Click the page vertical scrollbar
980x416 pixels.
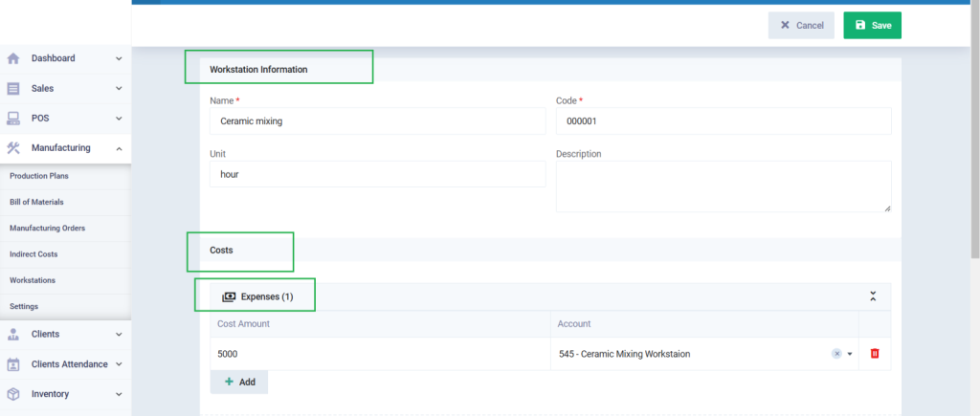tap(975, 128)
